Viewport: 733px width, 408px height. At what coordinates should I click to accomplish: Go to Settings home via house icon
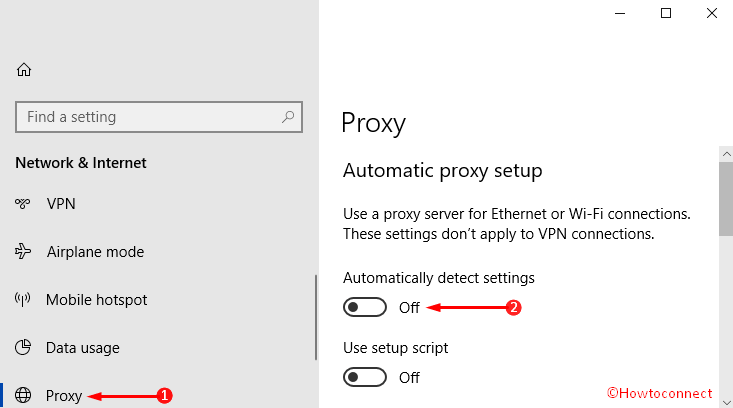tap(24, 70)
